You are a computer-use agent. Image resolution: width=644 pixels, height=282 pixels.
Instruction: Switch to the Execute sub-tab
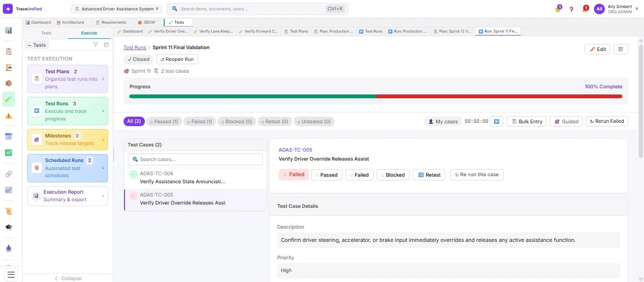89,33
